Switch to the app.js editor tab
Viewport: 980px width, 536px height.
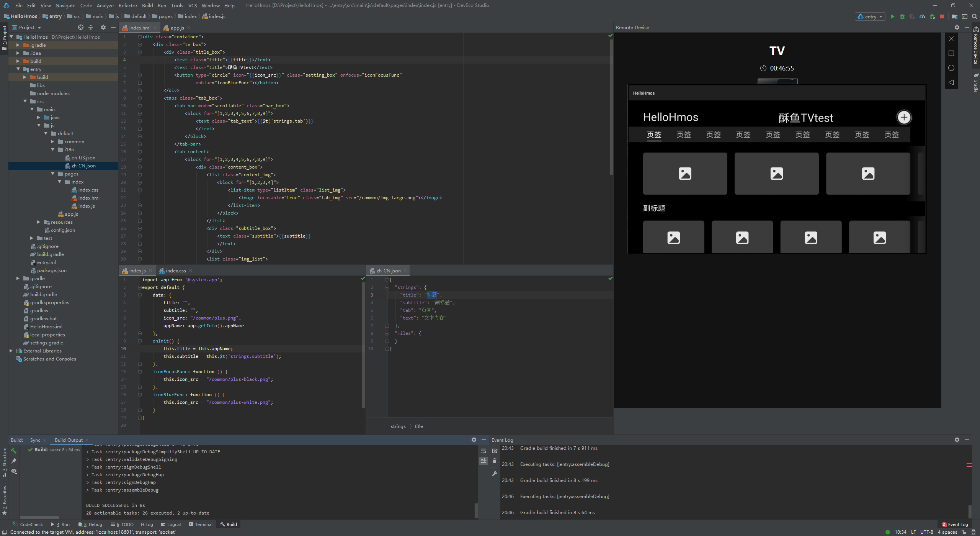(x=177, y=28)
